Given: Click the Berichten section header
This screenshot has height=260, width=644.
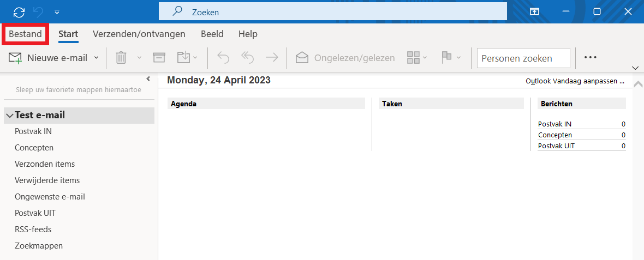Looking at the screenshot, I should point(582,104).
